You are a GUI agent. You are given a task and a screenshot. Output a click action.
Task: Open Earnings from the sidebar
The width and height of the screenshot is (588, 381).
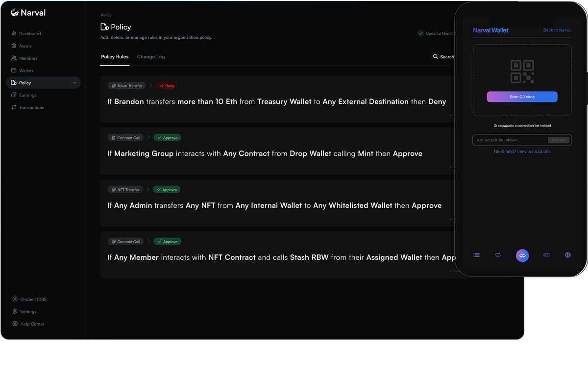tap(24, 95)
